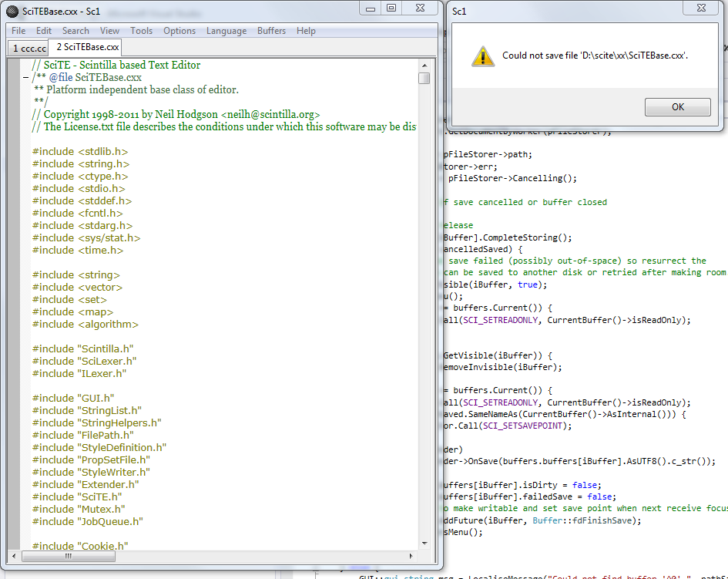The height and width of the screenshot is (579, 728).
Task: Click the vertical scrollbar down arrow
Action: point(424,542)
